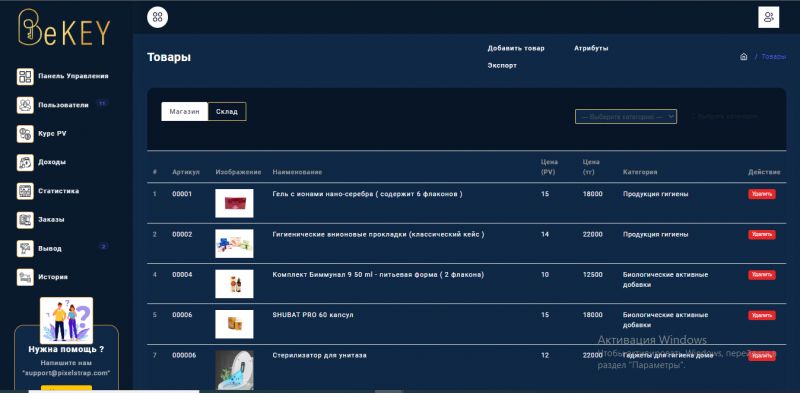This screenshot has width=800, height=393.
Task: Click Наименование column header
Action: 297,173
